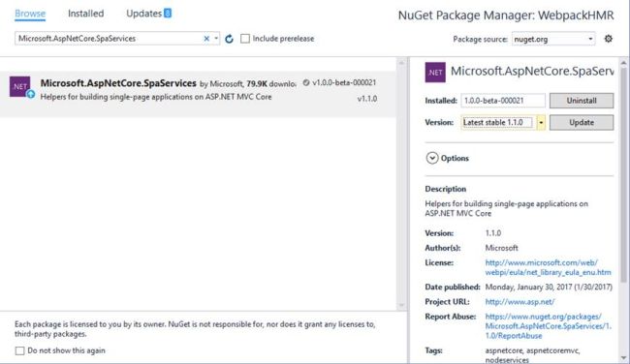
Task: Check Do not show this again
Action: click(x=19, y=350)
